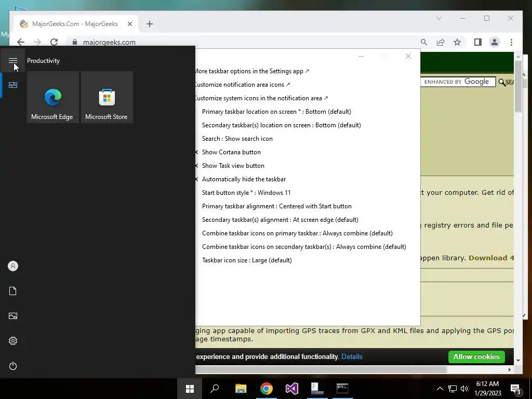Open the Command Prompt taskbar icon
The image size is (532, 399).
342,389
